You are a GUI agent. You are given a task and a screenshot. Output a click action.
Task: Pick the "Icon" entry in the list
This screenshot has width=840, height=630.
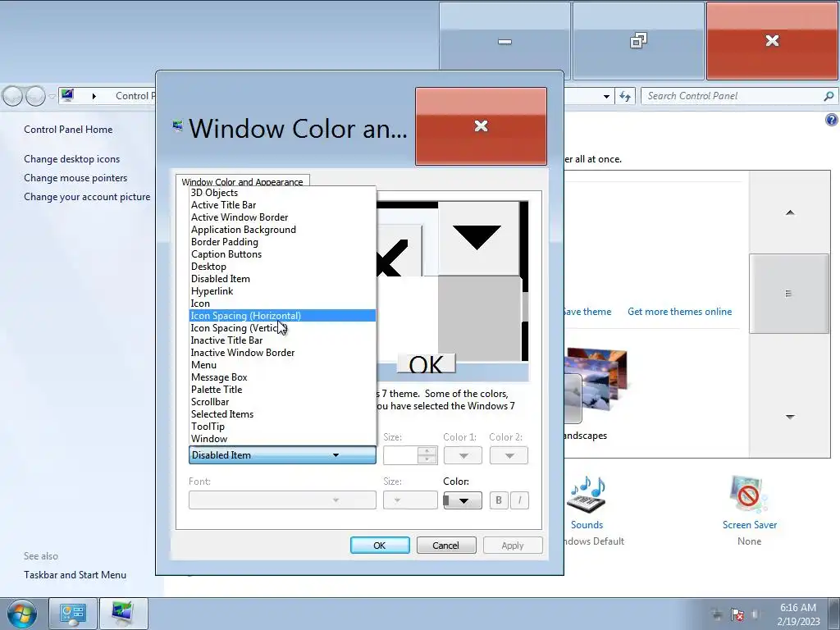(x=282, y=304)
